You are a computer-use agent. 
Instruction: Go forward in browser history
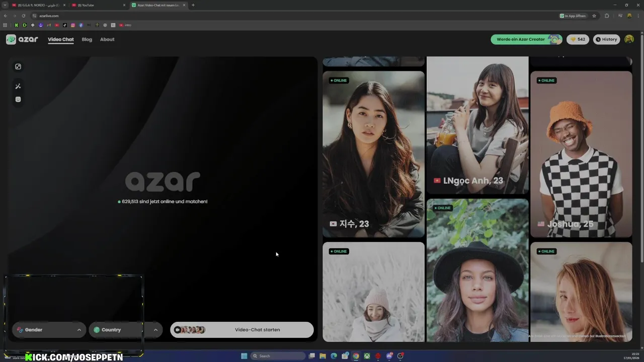pos(14,16)
